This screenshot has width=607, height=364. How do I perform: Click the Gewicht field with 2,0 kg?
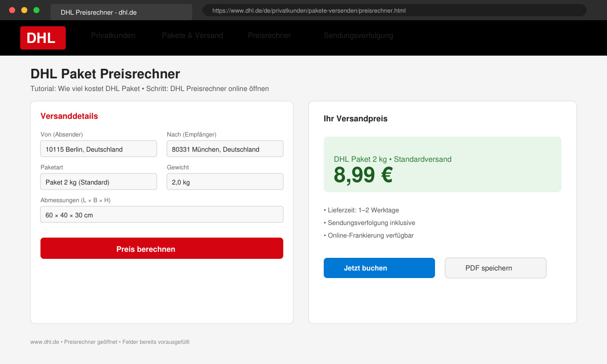(225, 181)
